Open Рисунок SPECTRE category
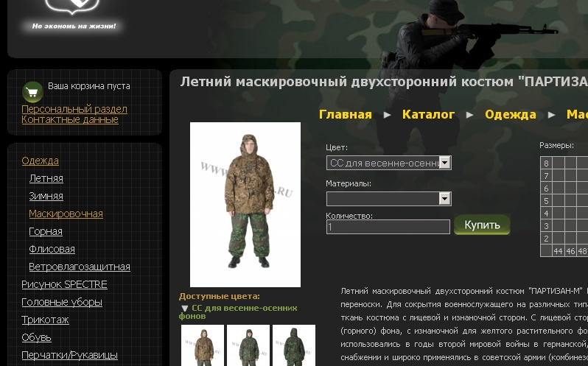Screen dimensions: 588x366 point(65,284)
